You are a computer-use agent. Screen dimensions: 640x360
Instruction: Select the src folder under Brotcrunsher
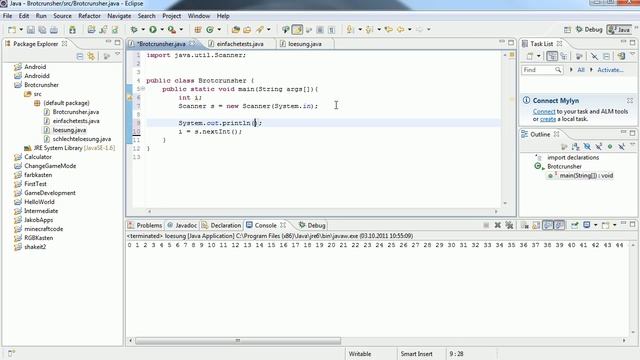point(37,94)
